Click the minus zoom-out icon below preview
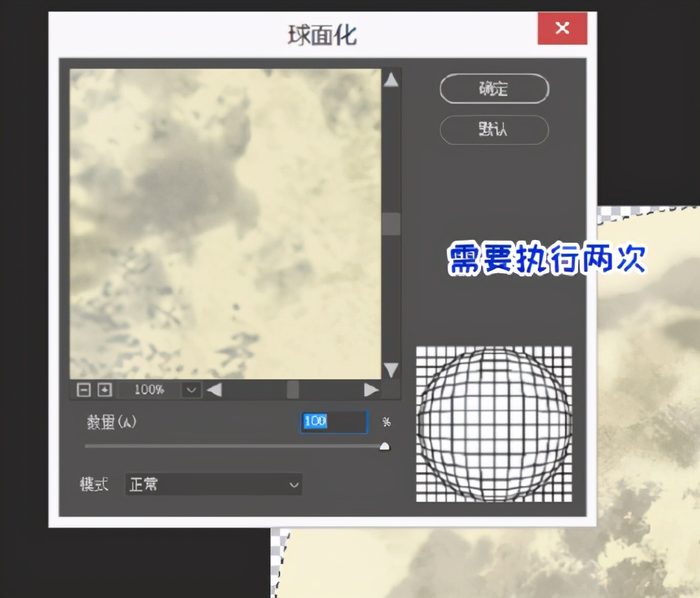This screenshot has height=598, width=700. click(x=83, y=390)
